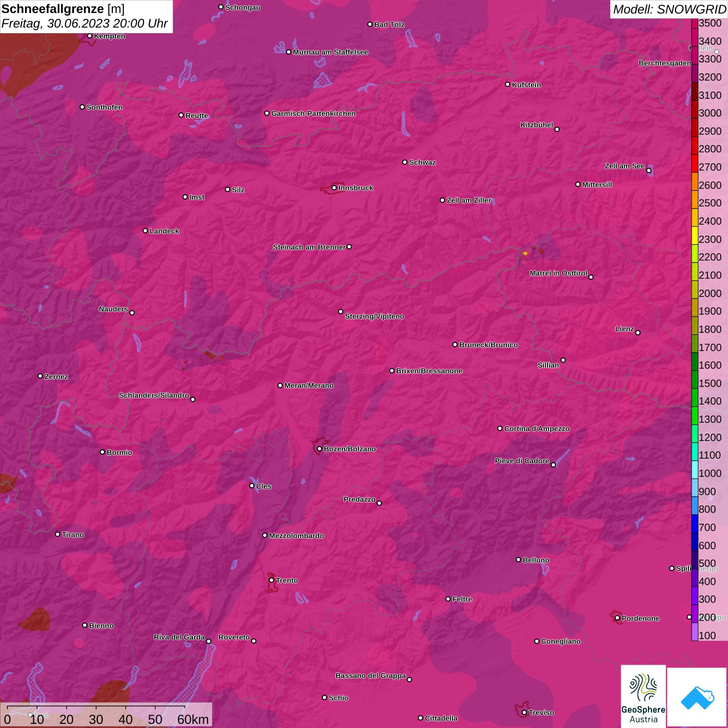728x728 pixels.
Task: Click the Lienz location dot
Action: [x=638, y=333]
